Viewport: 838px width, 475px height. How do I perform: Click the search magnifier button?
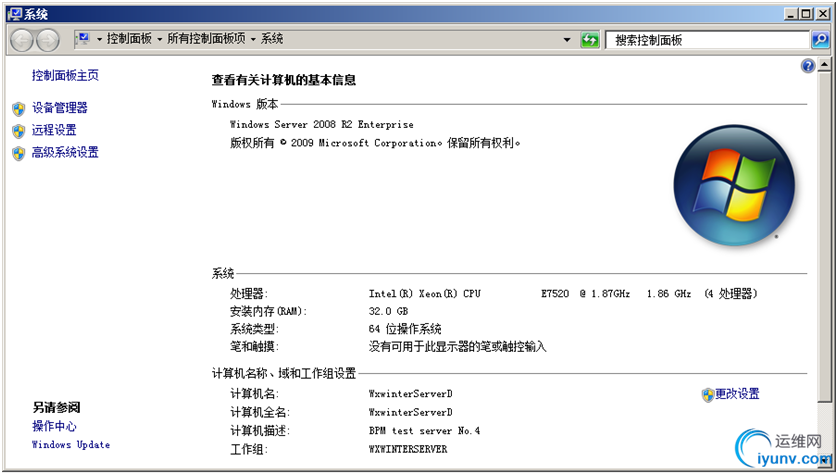pos(820,40)
